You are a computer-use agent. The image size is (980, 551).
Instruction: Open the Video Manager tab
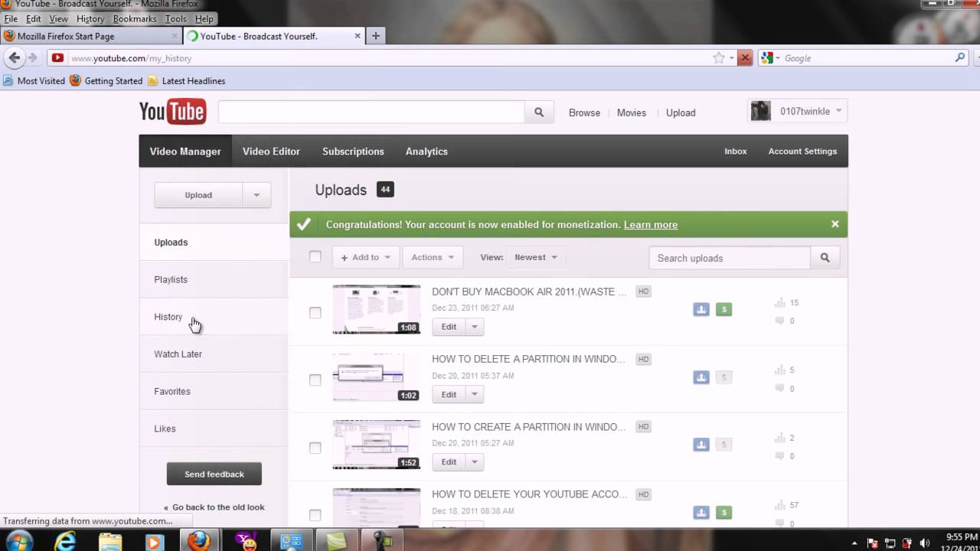tap(185, 152)
